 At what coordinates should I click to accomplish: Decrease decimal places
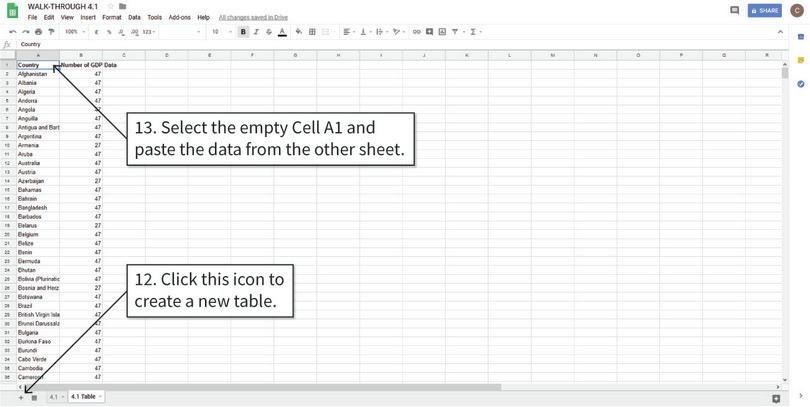[x=121, y=32]
